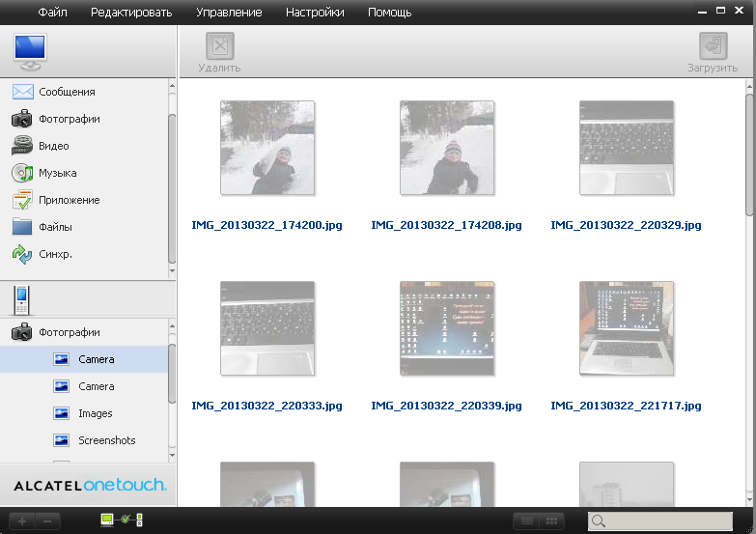Click the Загрузить button label
The width and height of the screenshot is (756, 534).
[x=713, y=68]
